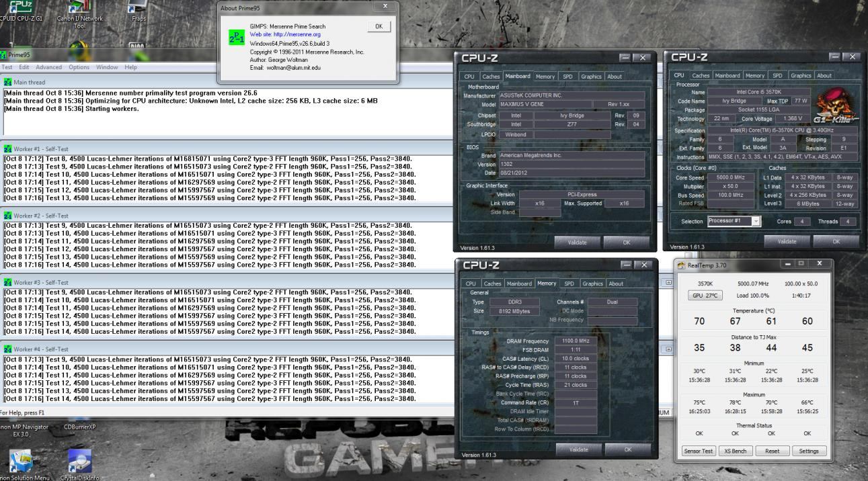Click OK in CPU-Z Memory window
The width and height of the screenshot is (868, 481).
(627, 449)
